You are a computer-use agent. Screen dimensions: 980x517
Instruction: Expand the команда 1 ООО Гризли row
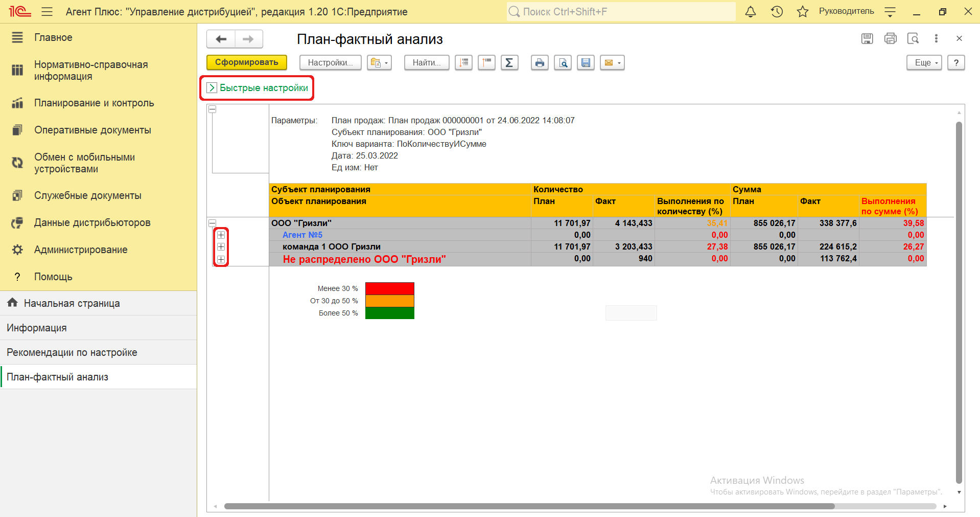pyautogui.click(x=221, y=247)
